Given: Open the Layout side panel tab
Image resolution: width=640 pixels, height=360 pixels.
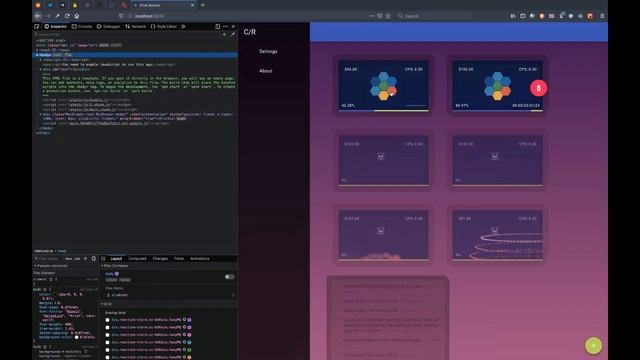Looking at the screenshot, I should pyautogui.click(x=116, y=259).
